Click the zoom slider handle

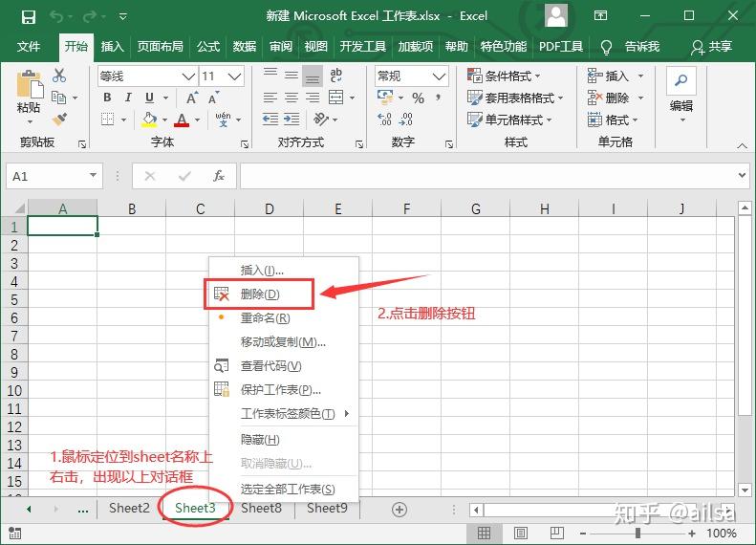pos(637,533)
